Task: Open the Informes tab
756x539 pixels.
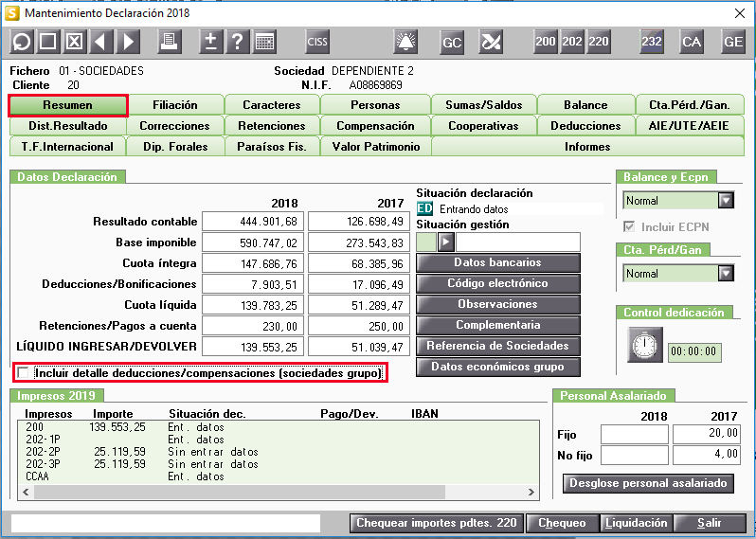Action: pos(587,147)
